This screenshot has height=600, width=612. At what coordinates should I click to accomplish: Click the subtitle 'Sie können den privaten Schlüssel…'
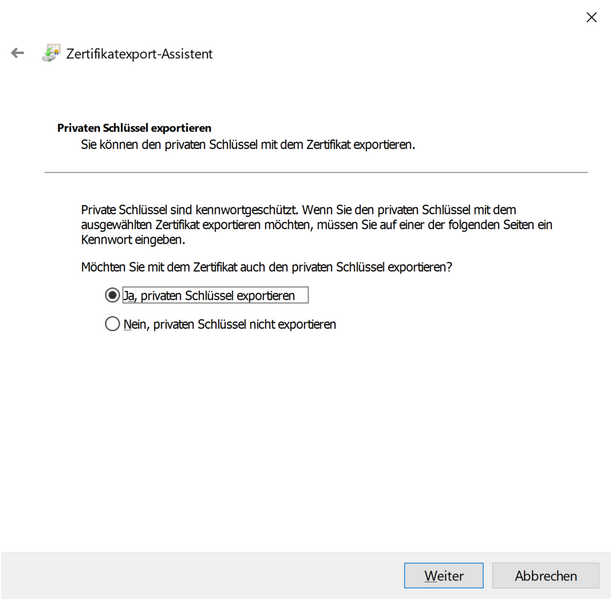click(x=247, y=145)
